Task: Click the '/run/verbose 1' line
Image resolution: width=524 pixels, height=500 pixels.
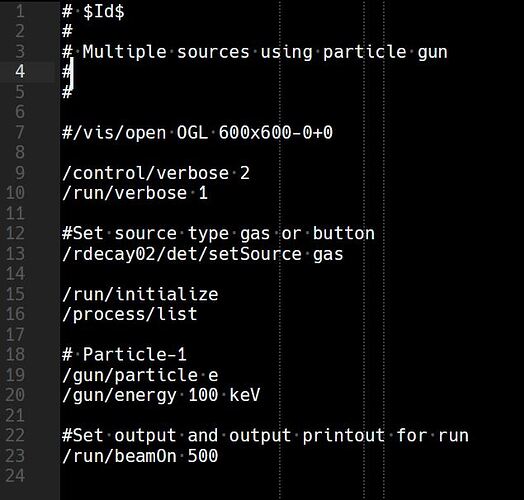Action: coord(135,193)
